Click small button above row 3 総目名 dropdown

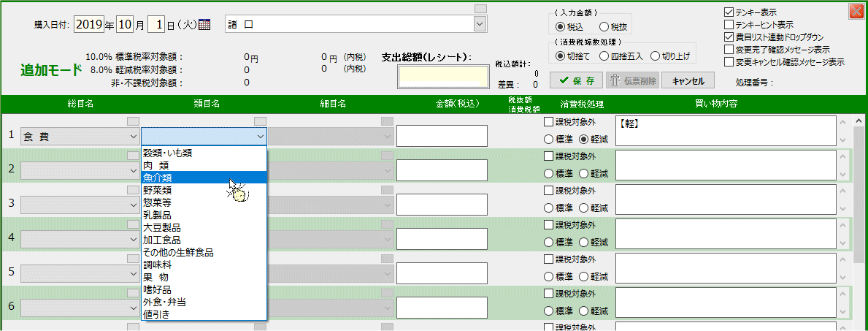click(134, 190)
